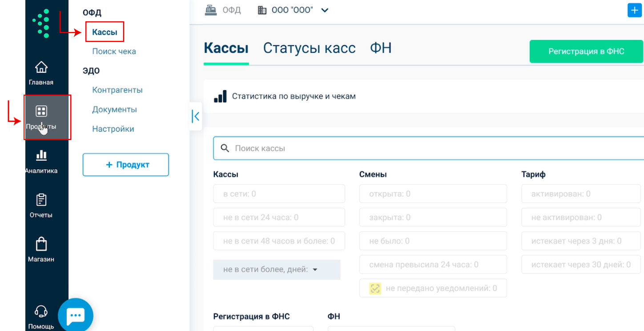
Task: Click the + Продукт button
Action: (126, 165)
